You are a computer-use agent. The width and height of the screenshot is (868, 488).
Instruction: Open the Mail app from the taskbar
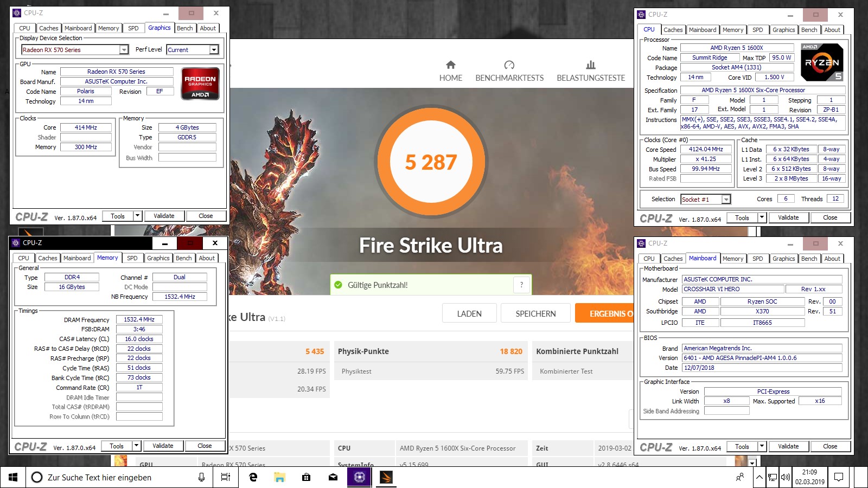(333, 477)
